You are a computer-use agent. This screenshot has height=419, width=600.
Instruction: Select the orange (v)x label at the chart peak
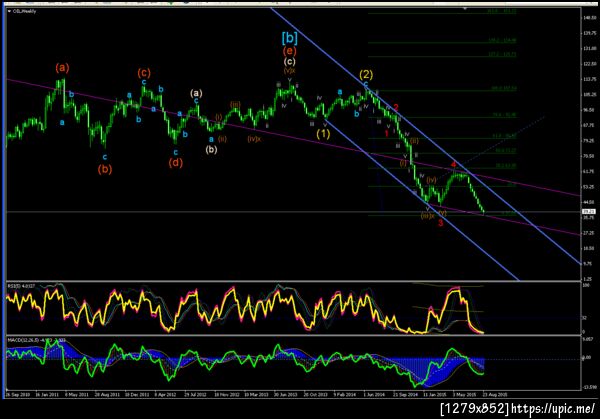(x=290, y=70)
